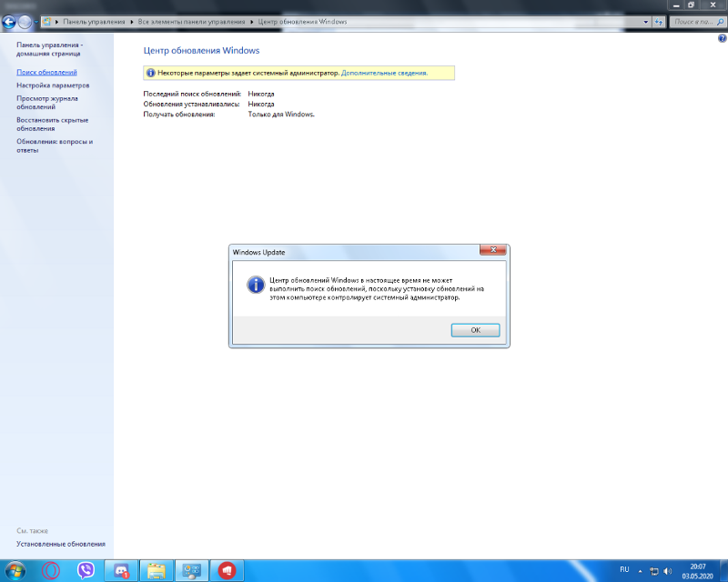
Task: Launch Opera from the taskbar
Action: tap(51, 570)
